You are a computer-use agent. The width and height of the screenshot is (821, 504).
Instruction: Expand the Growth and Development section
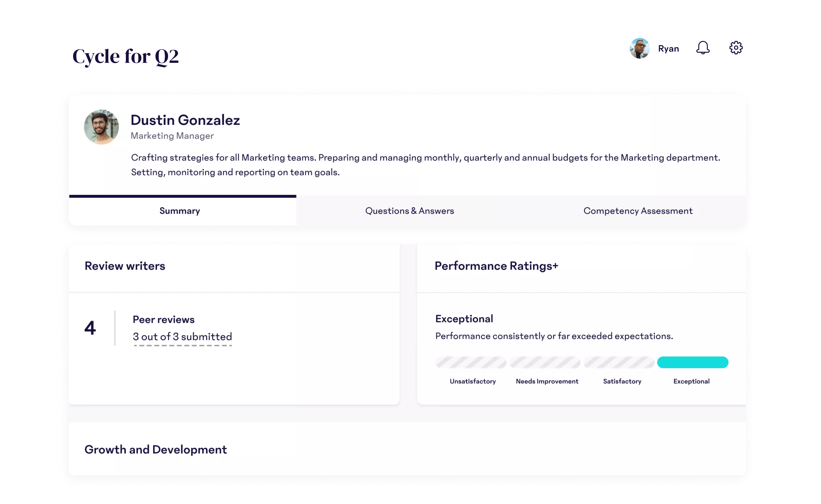[156, 449]
